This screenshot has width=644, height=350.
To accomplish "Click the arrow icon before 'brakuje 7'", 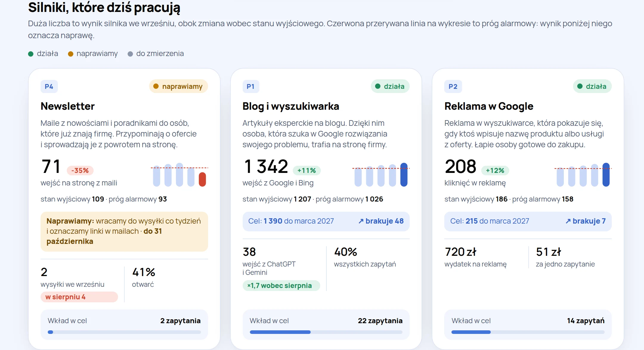I will tap(568, 221).
